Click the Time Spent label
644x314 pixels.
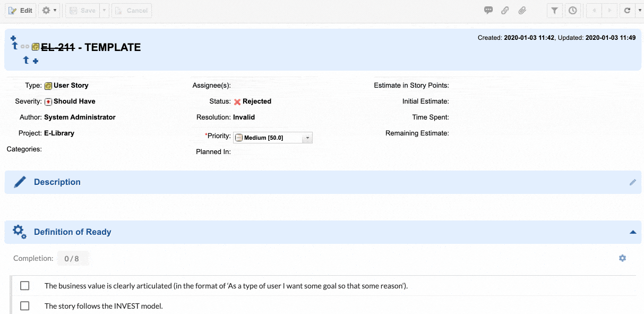pos(431,117)
